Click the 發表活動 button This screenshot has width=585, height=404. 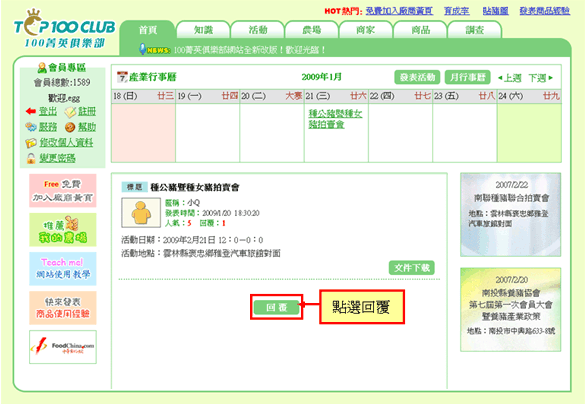tap(417, 77)
